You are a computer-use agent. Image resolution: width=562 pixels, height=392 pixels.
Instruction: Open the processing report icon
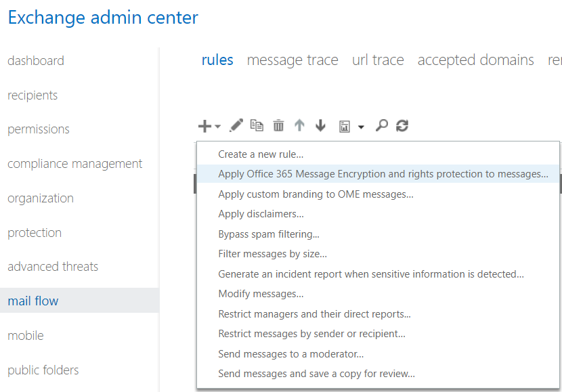click(x=343, y=125)
